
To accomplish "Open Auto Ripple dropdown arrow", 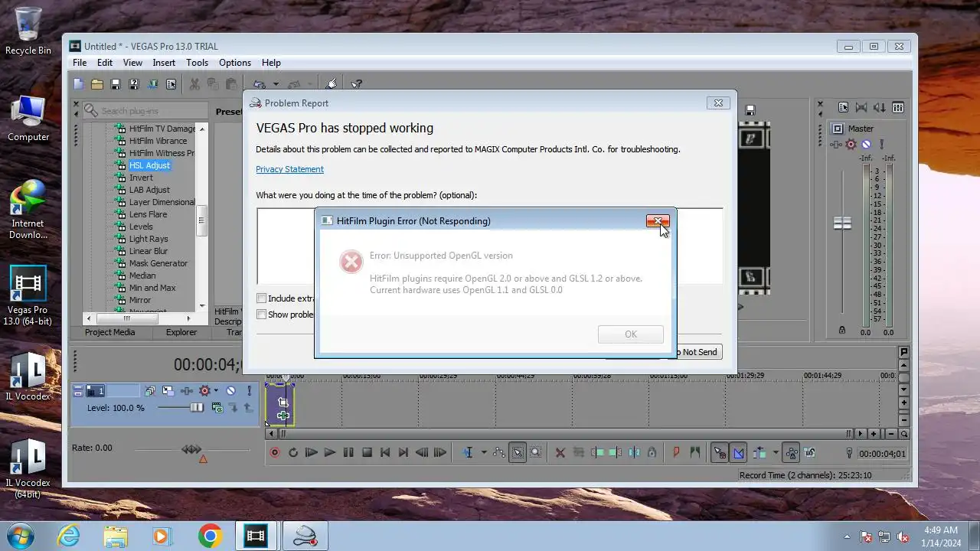I will [x=776, y=453].
